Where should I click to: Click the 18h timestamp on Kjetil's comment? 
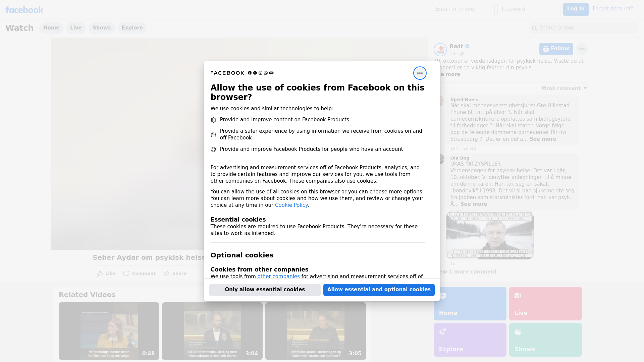point(454,148)
